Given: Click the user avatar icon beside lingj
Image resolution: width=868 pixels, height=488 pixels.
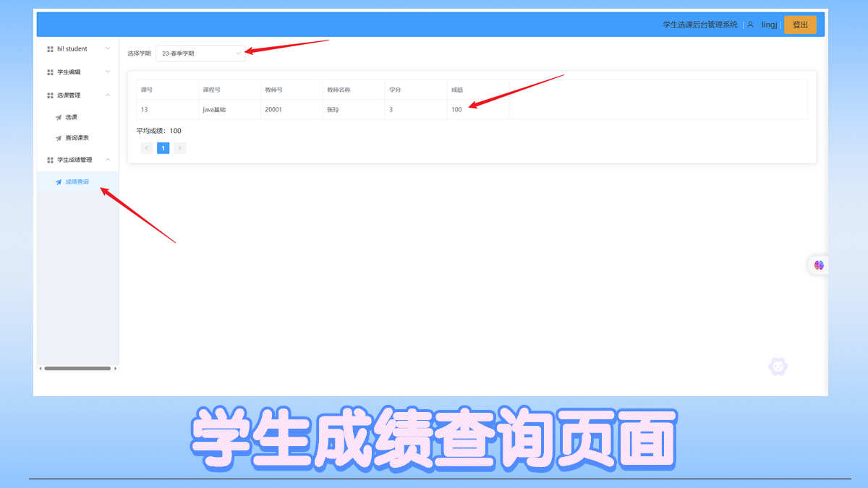Looking at the screenshot, I should pyautogui.click(x=751, y=25).
